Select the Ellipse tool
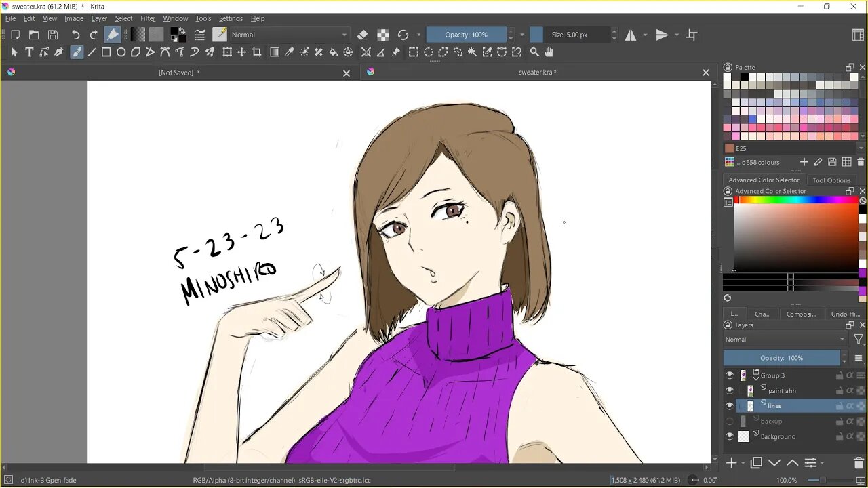The width and height of the screenshot is (868, 488). point(121,52)
